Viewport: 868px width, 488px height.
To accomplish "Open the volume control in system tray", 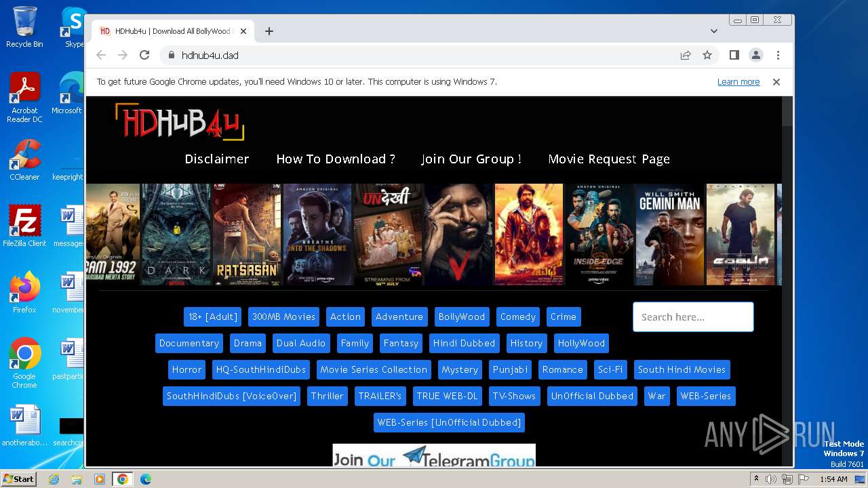I will point(771,479).
